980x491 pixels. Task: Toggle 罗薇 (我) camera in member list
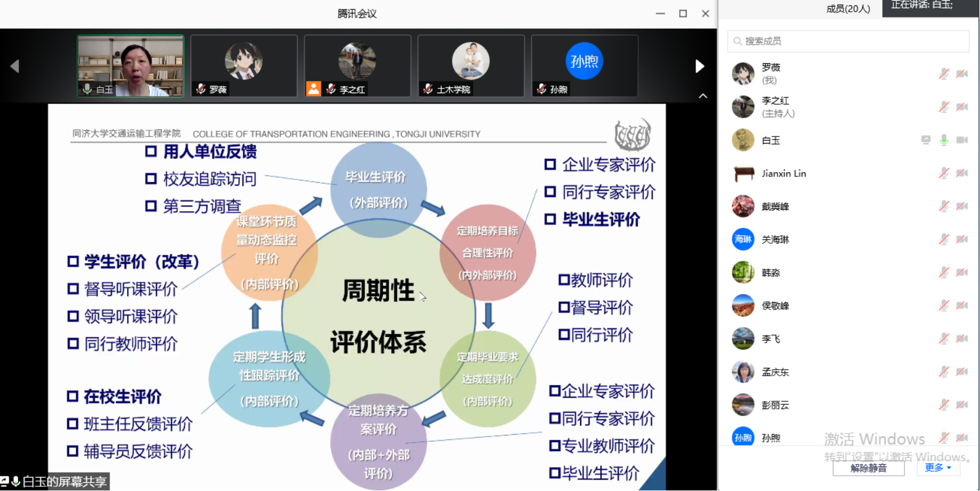tap(962, 74)
